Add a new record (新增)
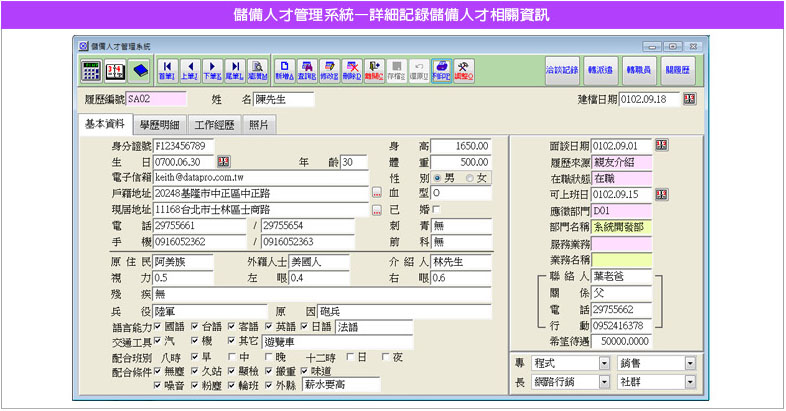The width and height of the screenshot is (786, 411). click(284, 70)
